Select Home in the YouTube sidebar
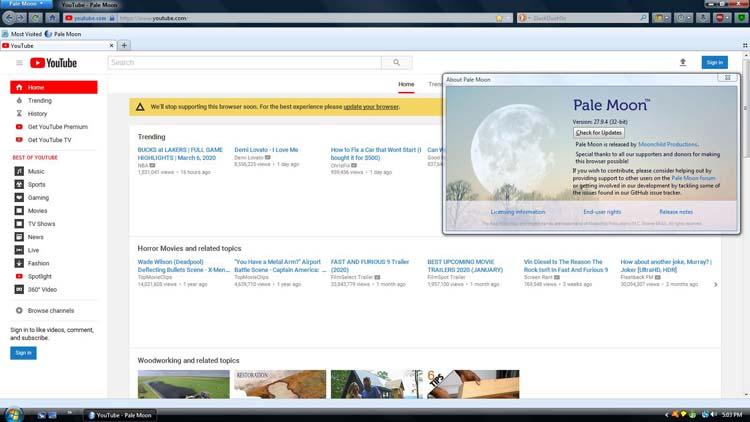 tap(54, 87)
